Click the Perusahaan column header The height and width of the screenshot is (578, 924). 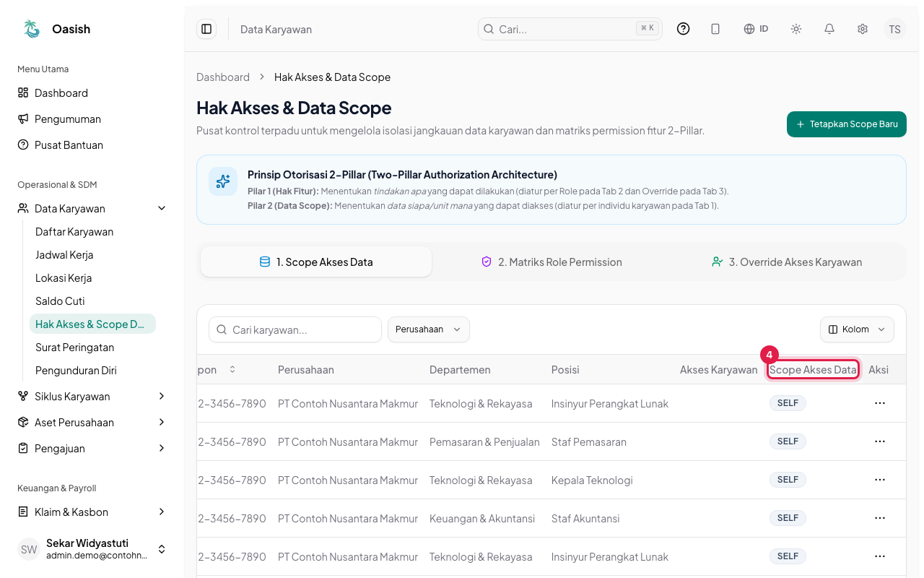[306, 369]
